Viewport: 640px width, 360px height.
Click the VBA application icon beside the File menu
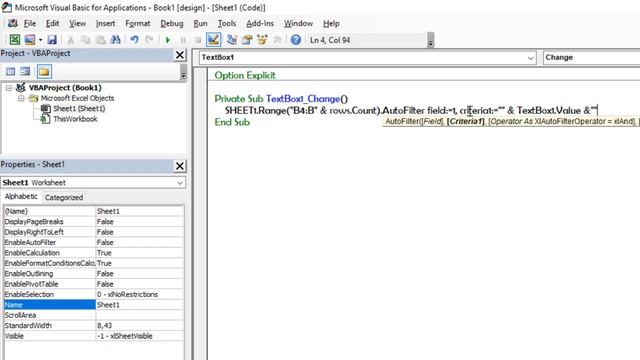13,23
